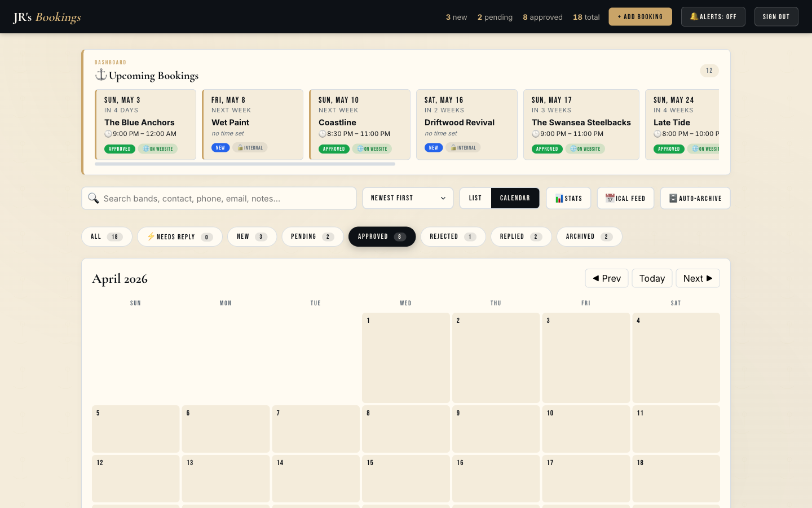Toggle alerts on via ALERTS: OFF
This screenshot has width=812, height=508.
713,16
